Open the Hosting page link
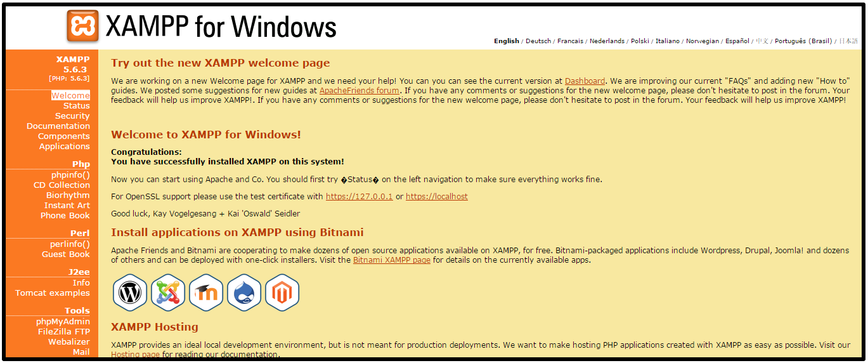 pos(135,355)
